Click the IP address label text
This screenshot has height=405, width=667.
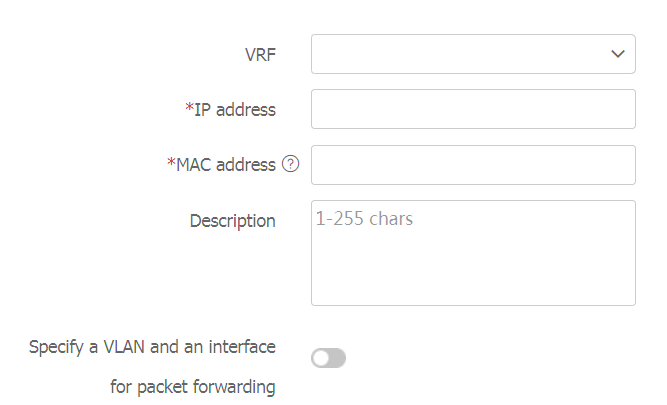click(x=235, y=110)
